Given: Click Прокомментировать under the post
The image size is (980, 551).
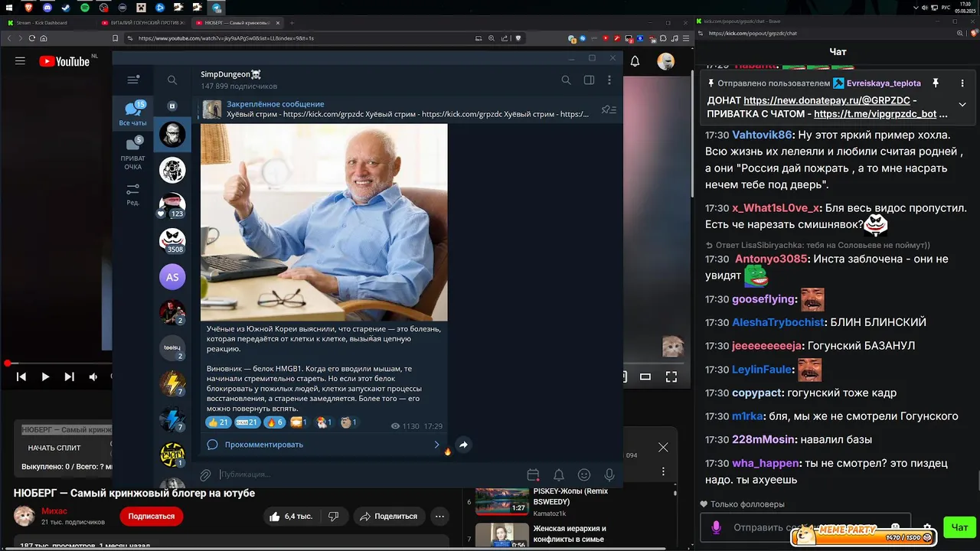Looking at the screenshot, I should pos(264,445).
